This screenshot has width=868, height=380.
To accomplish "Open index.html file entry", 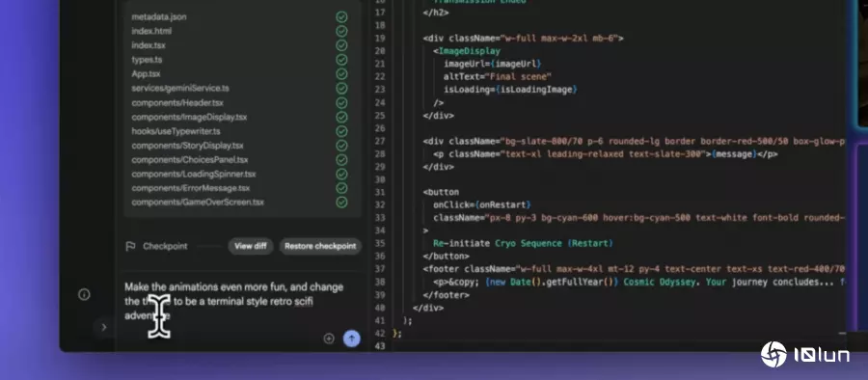I will 151,31.
